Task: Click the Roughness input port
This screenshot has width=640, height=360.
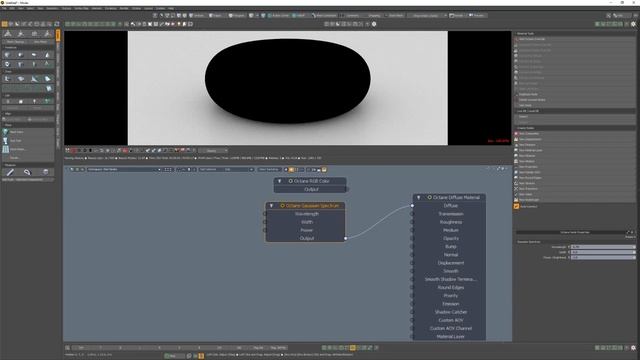Action: [412, 222]
